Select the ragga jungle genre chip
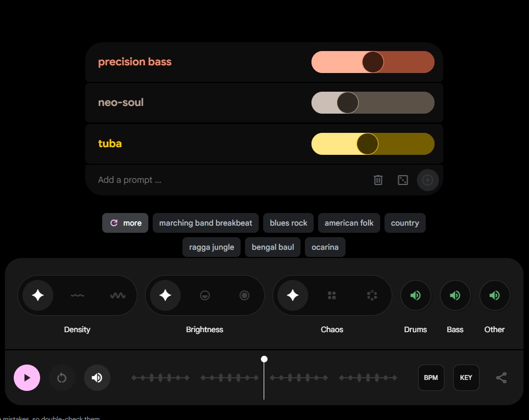 pyautogui.click(x=211, y=247)
